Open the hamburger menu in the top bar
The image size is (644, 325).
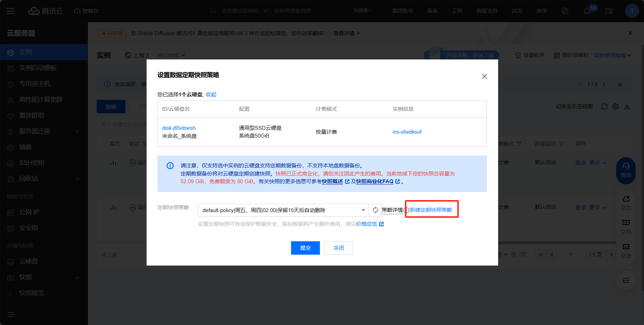point(11,11)
